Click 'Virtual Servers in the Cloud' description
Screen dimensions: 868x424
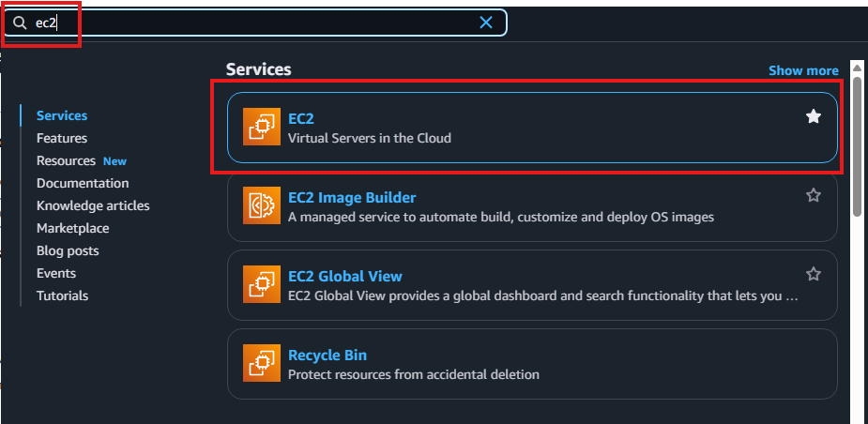pos(369,138)
